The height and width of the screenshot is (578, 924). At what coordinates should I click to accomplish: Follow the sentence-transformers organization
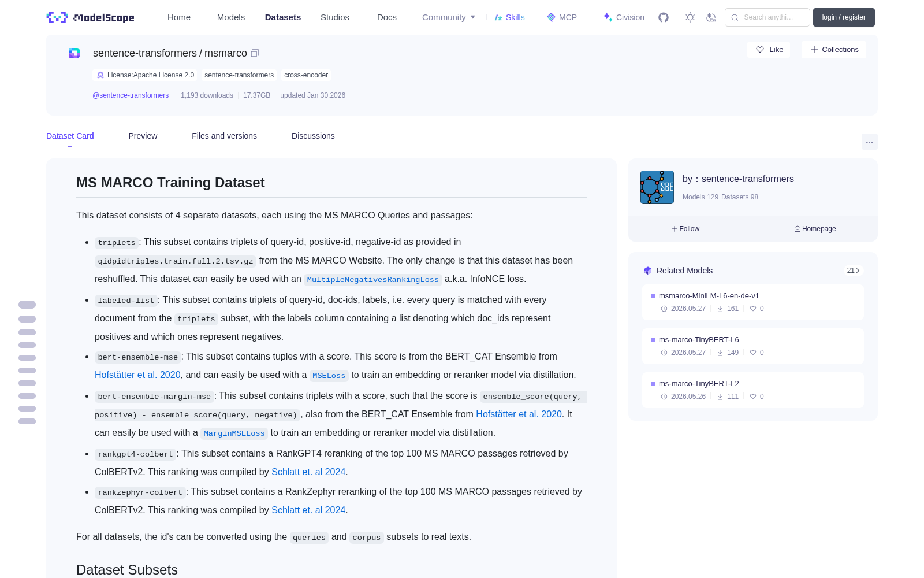pyautogui.click(x=685, y=229)
